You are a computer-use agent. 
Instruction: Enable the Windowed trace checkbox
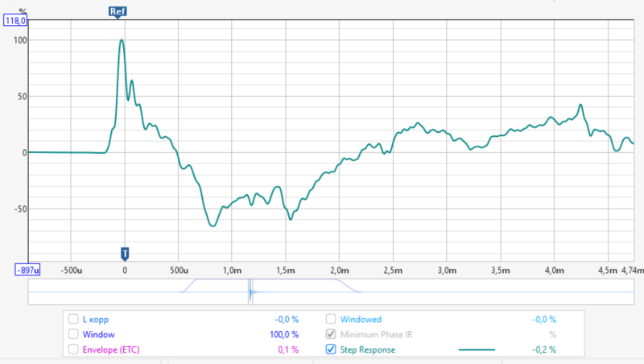(x=331, y=319)
